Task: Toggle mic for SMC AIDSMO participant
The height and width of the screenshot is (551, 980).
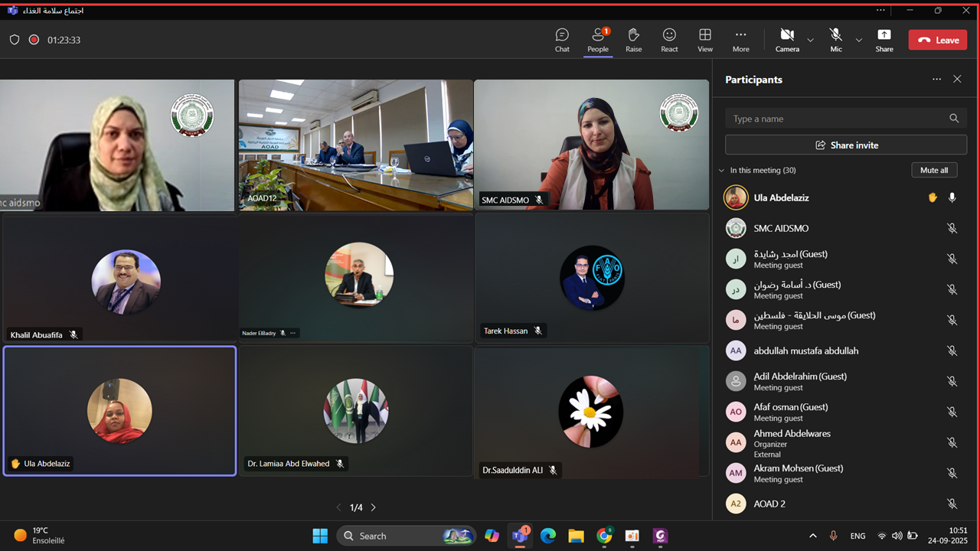Action: pos(952,228)
